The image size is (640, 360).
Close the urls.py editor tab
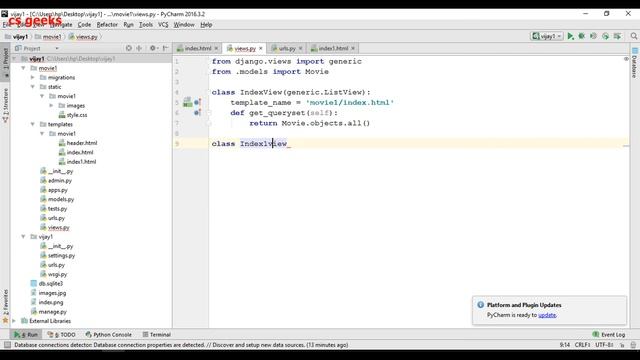click(300, 48)
